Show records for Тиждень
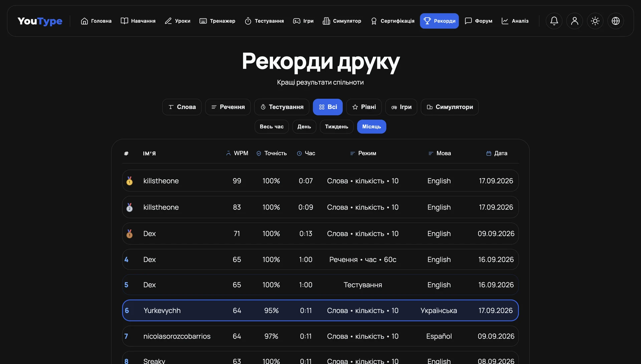This screenshot has width=641, height=364. coord(337,127)
